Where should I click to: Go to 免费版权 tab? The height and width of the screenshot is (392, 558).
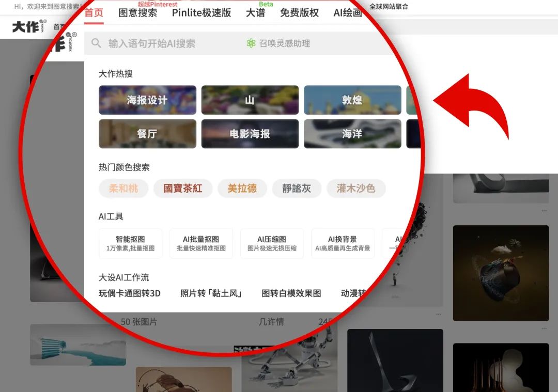[299, 13]
